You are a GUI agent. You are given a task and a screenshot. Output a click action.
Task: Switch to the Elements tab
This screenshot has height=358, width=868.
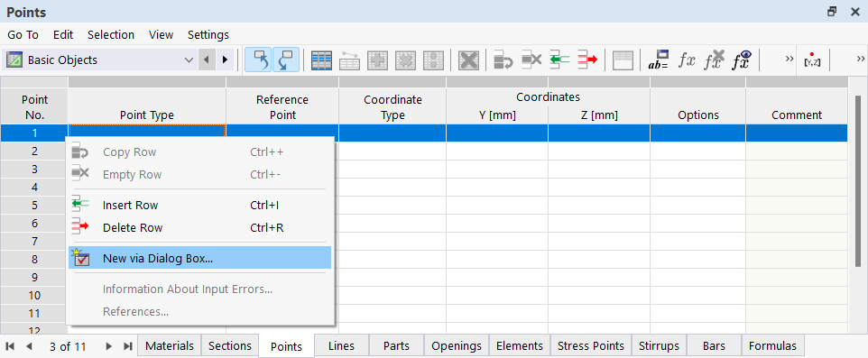click(519, 346)
